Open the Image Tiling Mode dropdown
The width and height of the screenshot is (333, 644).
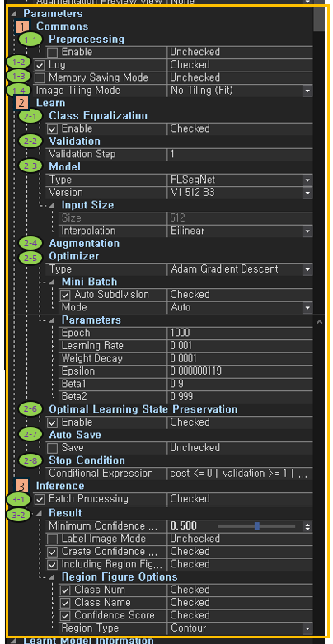(x=307, y=91)
